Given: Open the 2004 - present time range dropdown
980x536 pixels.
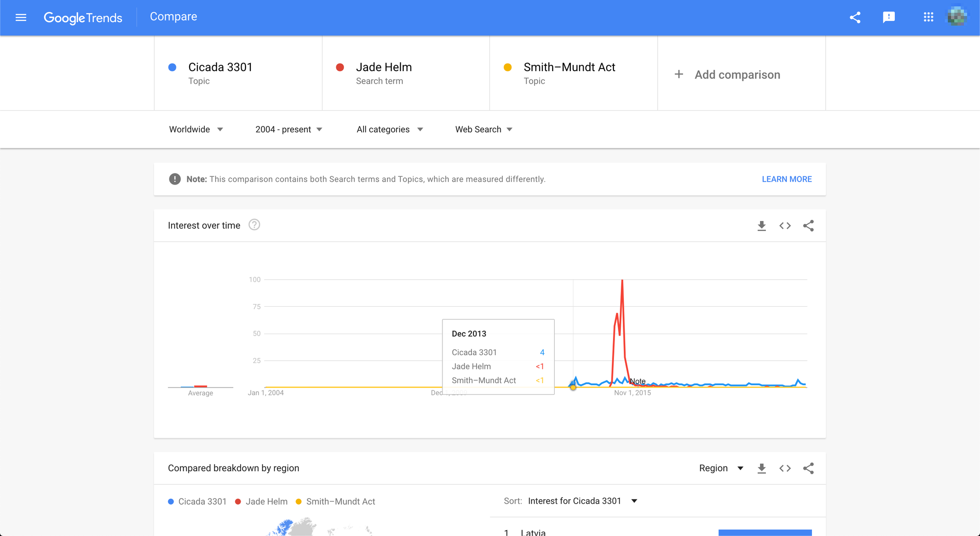Looking at the screenshot, I should (x=289, y=129).
